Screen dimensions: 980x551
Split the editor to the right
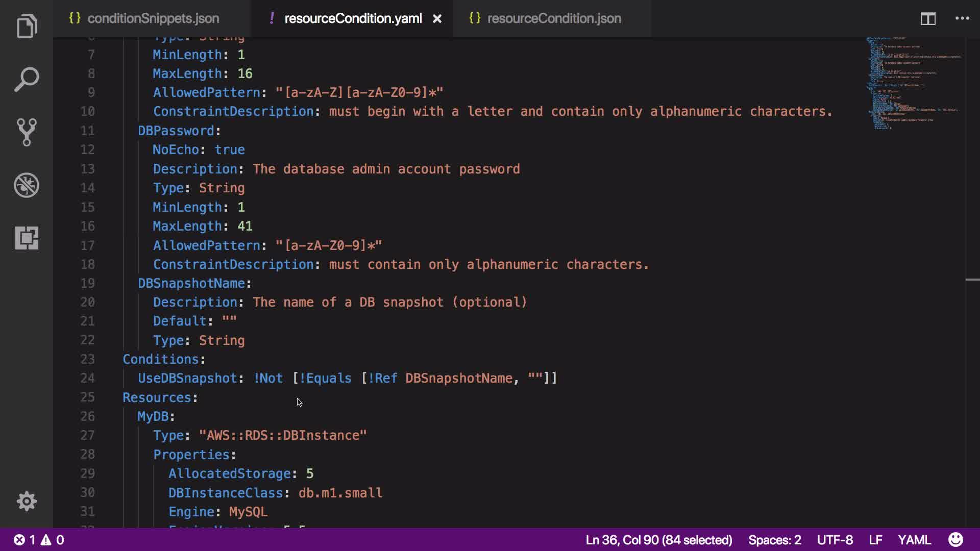(x=927, y=19)
